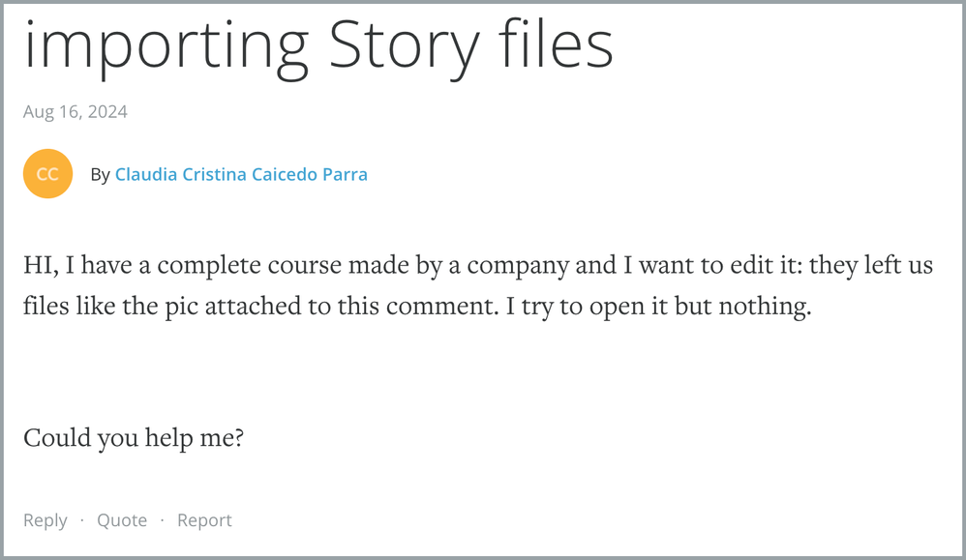This screenshot has height=560, width=966.
Task: Click the orange CC avatar icon
Action: coord(47,175)
